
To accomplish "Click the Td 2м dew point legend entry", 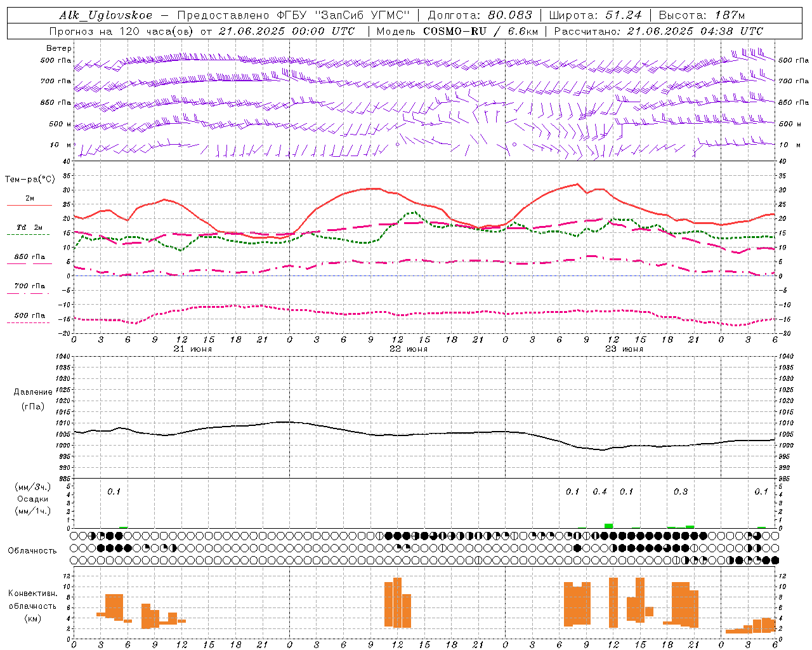I will [29, 227].
